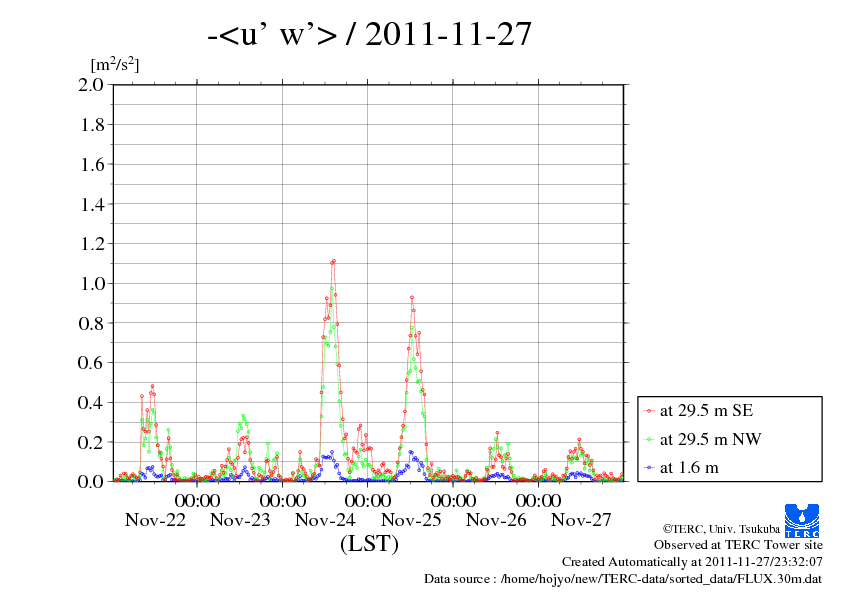Image resolution: width=842 pixels, height=595 pixels.
Task: Click the '1.6' y-axis label
Action: pos(92,164)
